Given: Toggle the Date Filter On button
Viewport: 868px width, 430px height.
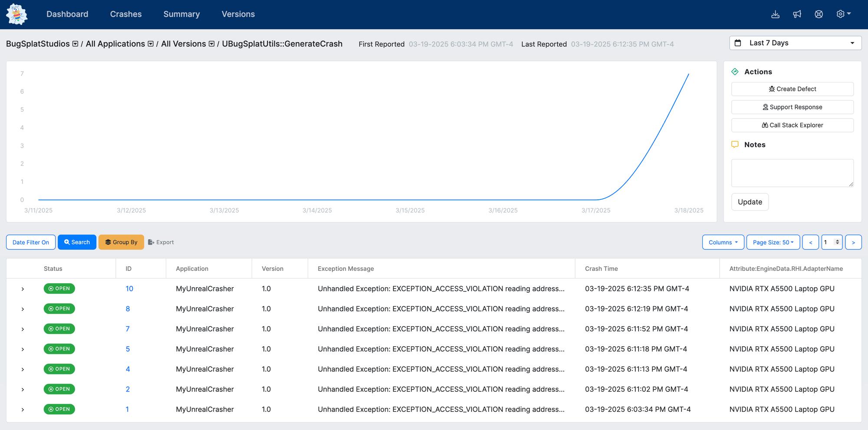Looking at the screenshot, I should [31, 242].
